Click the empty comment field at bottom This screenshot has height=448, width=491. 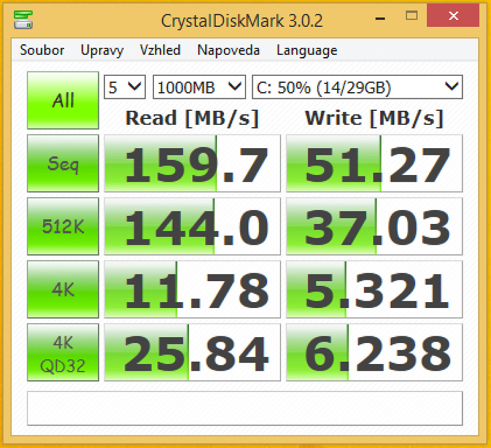pos(245,408)
